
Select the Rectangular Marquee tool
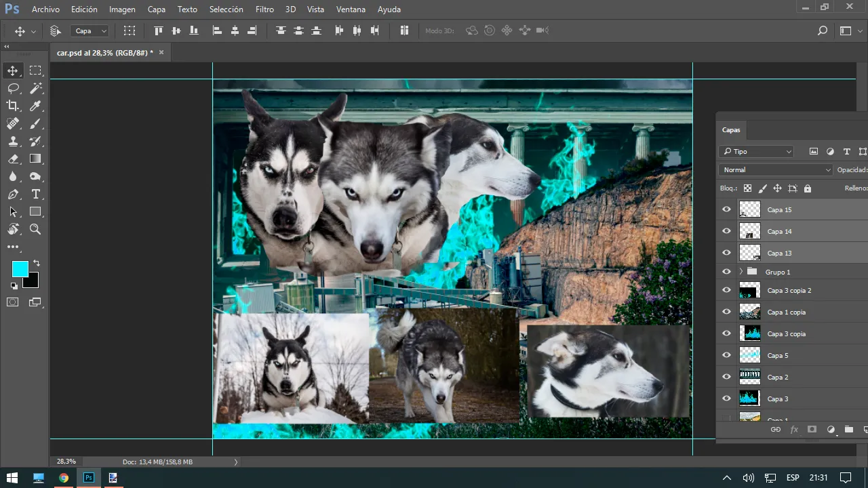(35, 70)
